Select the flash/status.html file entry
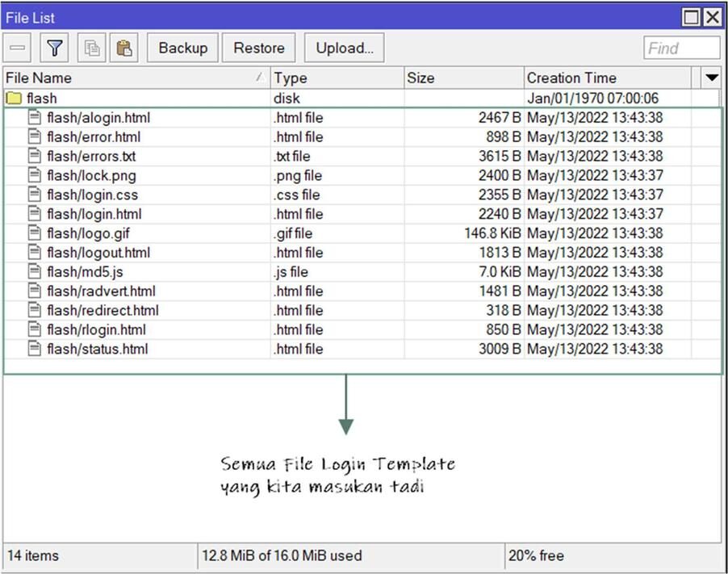The image size is (728, 574). [97, 349]
